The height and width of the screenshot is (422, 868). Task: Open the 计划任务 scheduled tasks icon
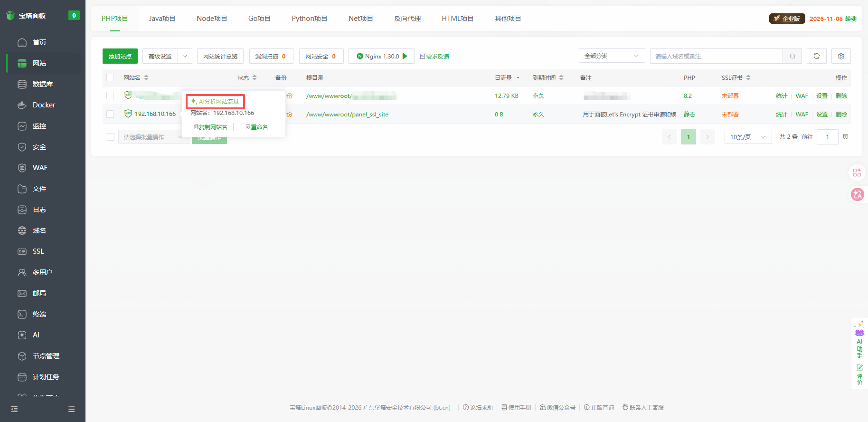tap(22, 377)
